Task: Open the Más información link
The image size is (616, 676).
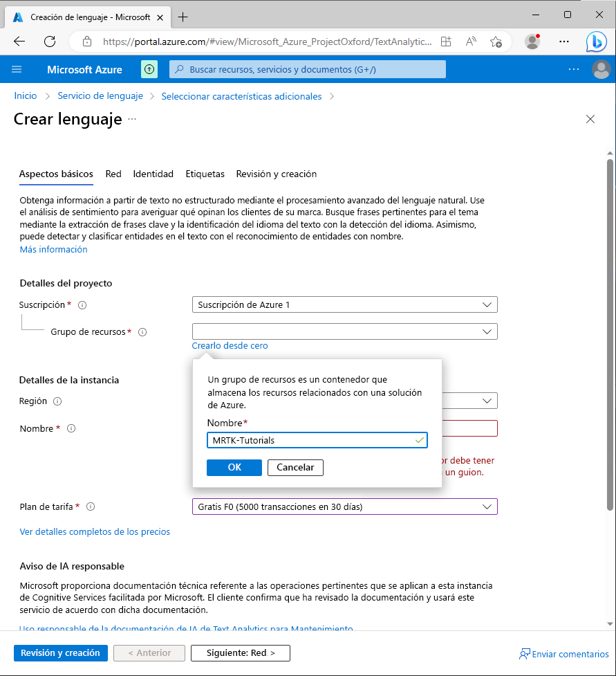Action: click(x=53, y=250)
